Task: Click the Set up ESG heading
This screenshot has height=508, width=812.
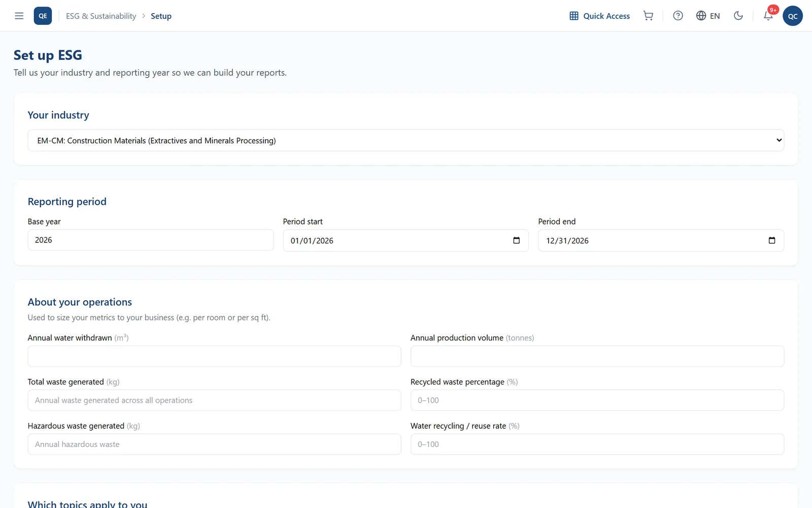Action: pyautogui.click(x=48, y=55)
